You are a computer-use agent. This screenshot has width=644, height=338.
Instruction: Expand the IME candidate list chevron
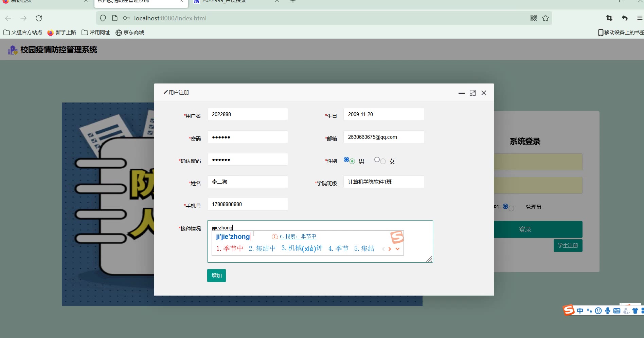click(x=397, y=249)
